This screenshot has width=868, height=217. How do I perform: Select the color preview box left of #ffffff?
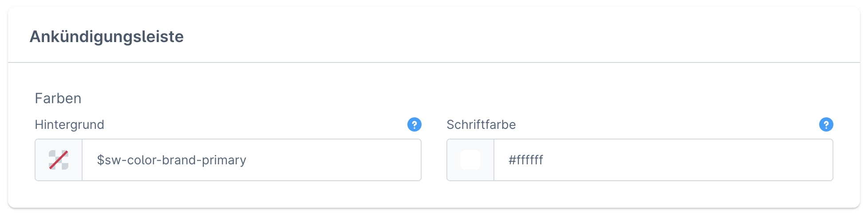click(470, 160)
